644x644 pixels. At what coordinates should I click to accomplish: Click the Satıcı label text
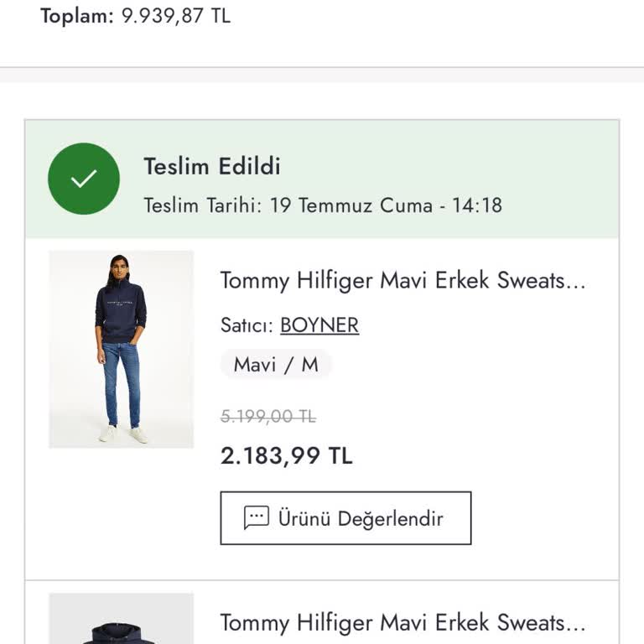(x=247, y=325)
